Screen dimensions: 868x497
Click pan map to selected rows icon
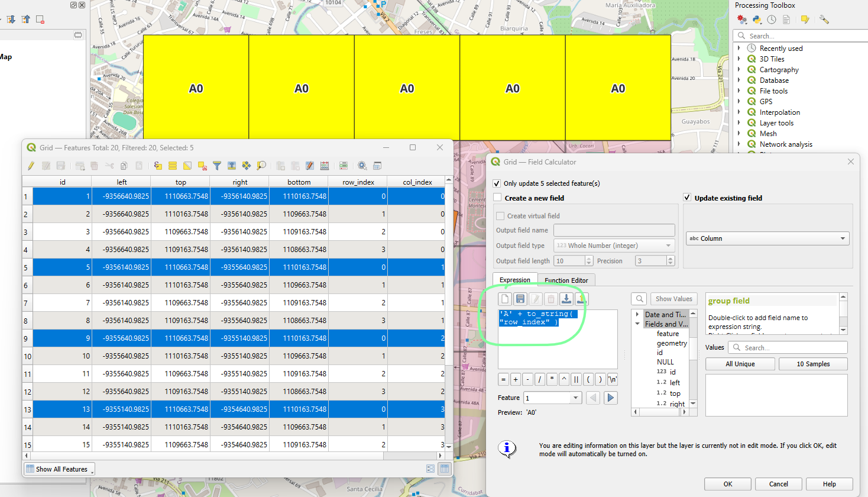(x=247, y=166)
